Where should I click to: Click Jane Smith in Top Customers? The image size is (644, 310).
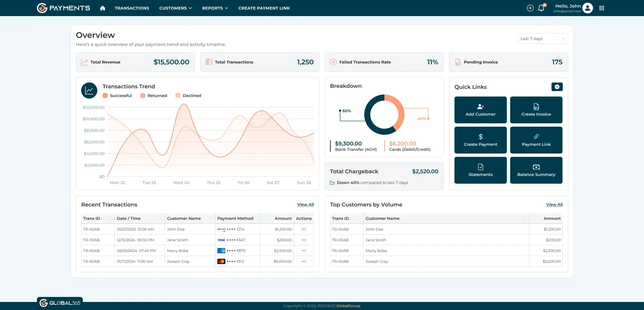(x=376, y=240)
